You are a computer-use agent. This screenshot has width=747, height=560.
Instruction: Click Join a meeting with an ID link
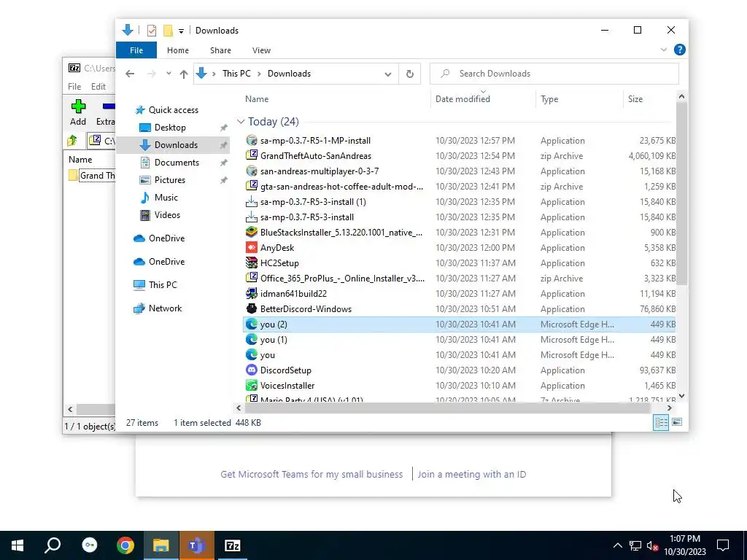(x=472, y=474)
